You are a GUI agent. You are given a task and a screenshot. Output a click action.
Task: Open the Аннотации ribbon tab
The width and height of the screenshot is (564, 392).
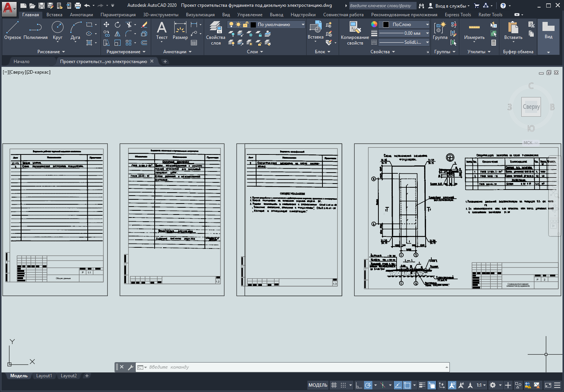pos(81,15)
